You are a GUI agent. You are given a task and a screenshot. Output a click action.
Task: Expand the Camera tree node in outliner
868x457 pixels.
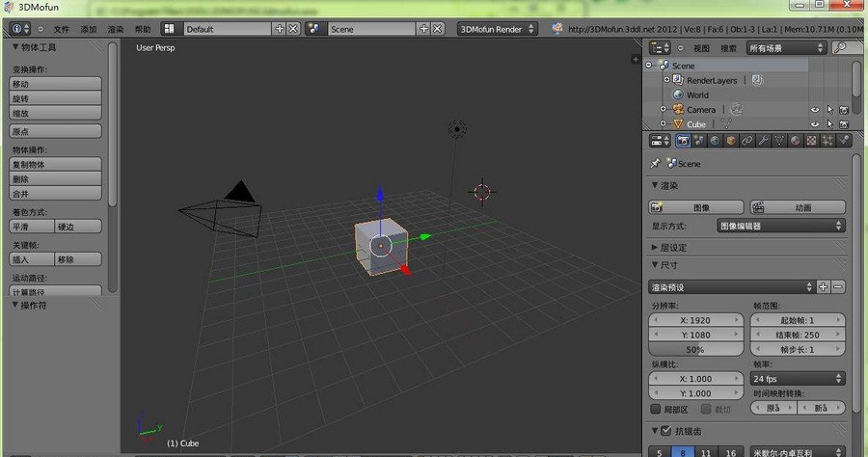pyautogui.click(x=664, y=110)
